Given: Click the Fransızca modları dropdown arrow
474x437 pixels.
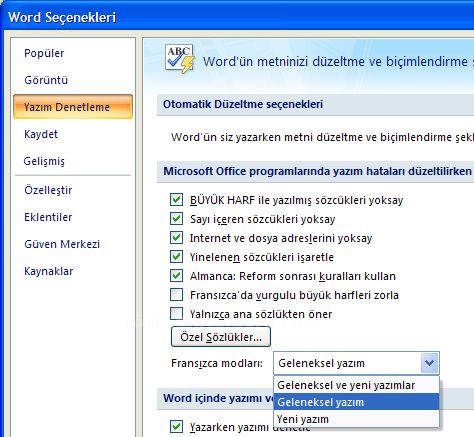Looking at the screenshot, I should coord(429,363).
